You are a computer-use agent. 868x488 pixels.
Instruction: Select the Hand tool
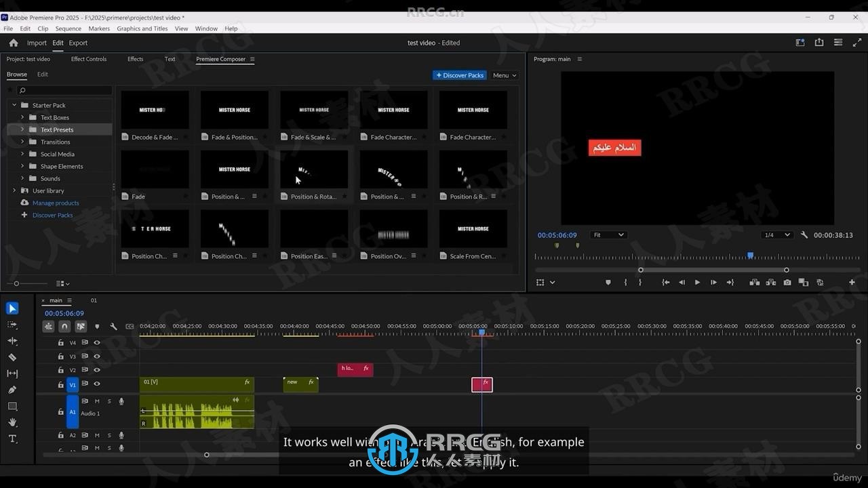click(12, 422)
